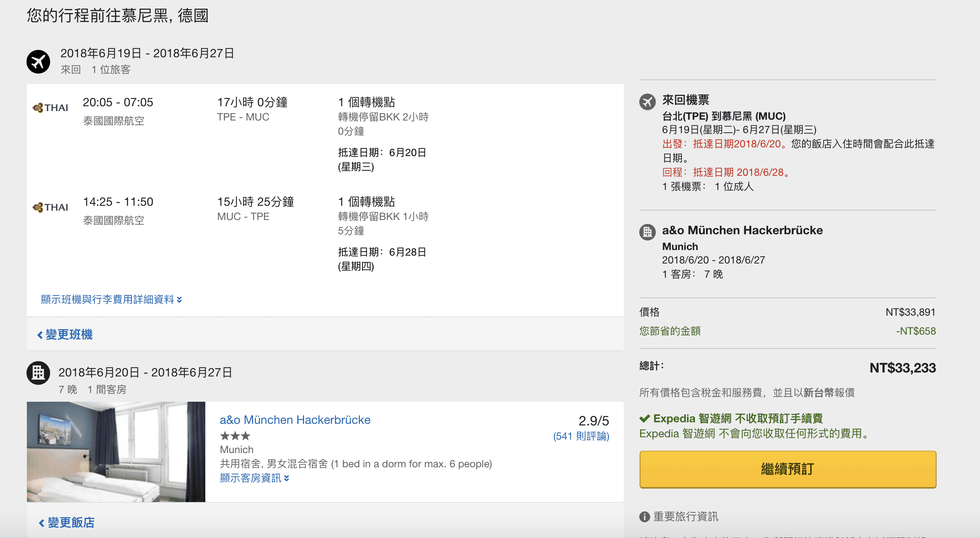Click the duration 17小時 0分鐘
The image size is (980, 538).
(252, 102)
